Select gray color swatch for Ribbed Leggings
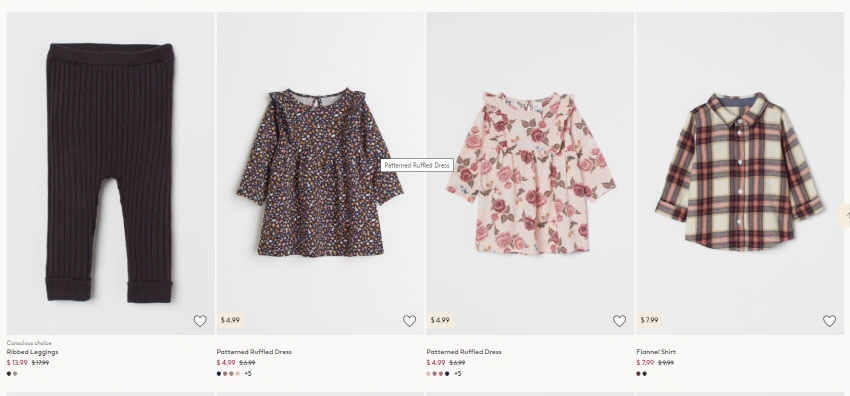Viewport: 850px width, 396px height. pos(15,374)
